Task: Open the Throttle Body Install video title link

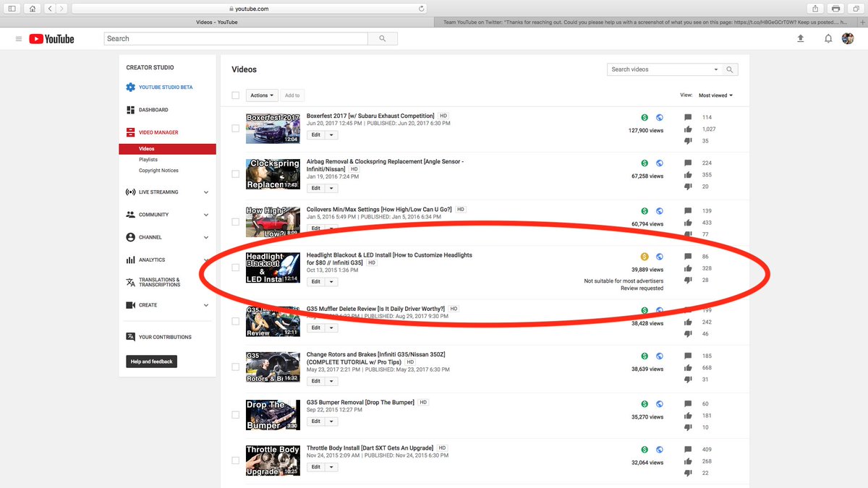Action: (x=370, y=448)
